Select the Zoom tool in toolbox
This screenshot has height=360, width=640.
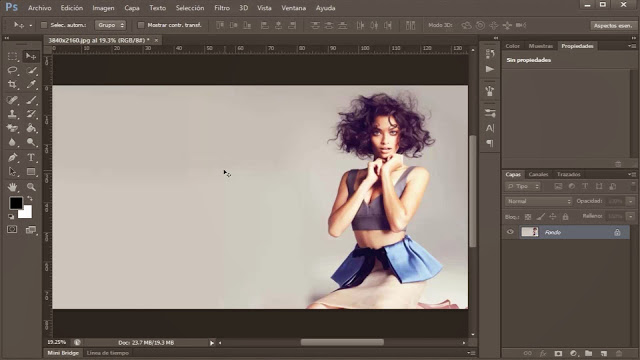[x=31, y=187]
